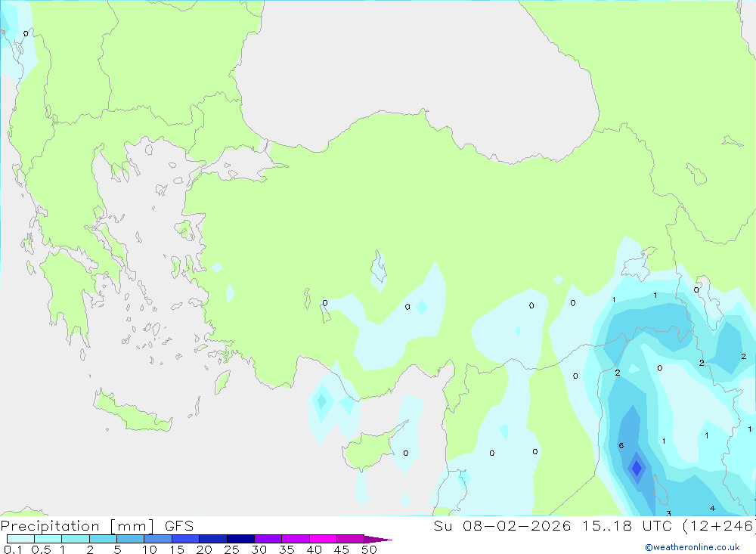Click the '0.1' legend scale label

[13, 549]
